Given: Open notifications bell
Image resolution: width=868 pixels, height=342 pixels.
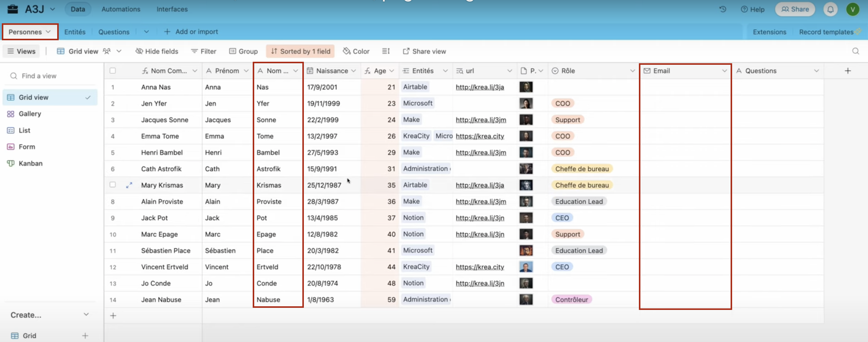Looking at the screenshot, I should pos(830,9).
